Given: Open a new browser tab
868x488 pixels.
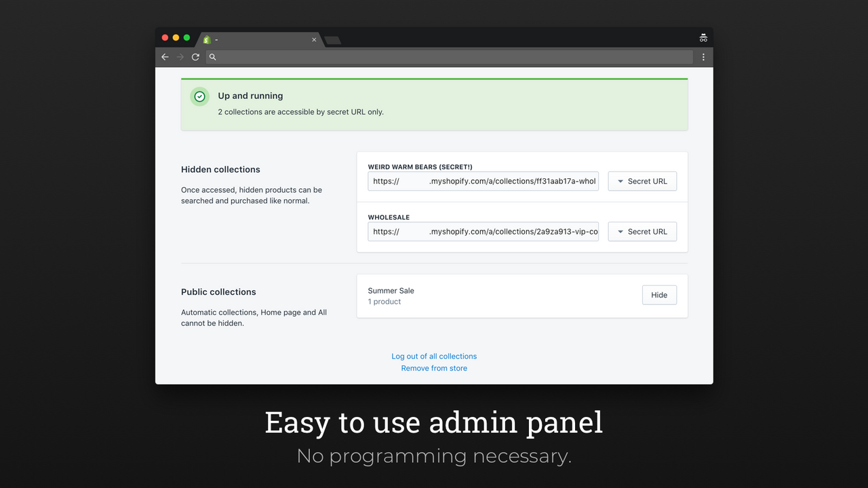Looking at the screenshot, I should click(332, 40).
